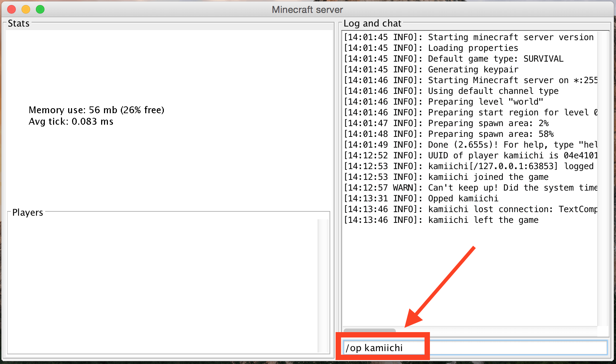
Task: Click the "Avg tick: 0.083 ms" stat text
Action: [71, 122]
